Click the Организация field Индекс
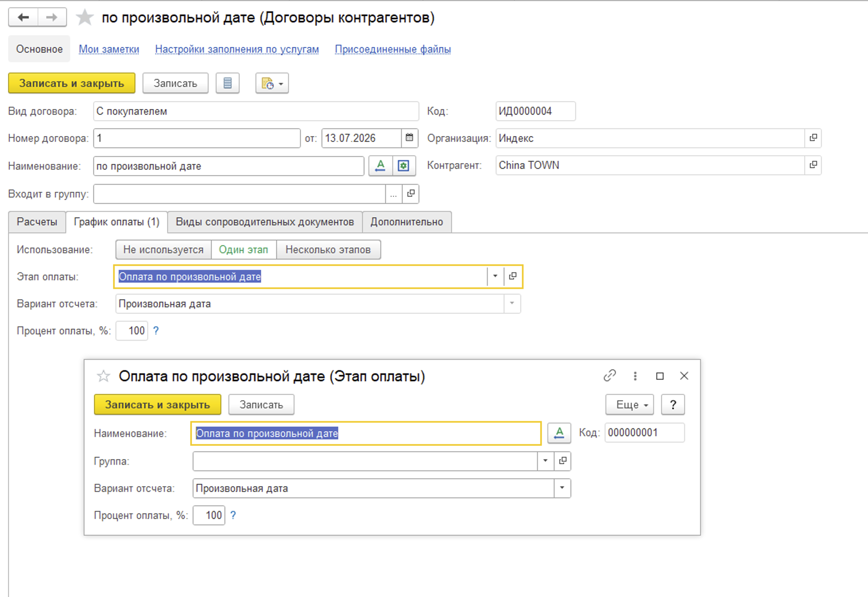 tap(650, 138)
